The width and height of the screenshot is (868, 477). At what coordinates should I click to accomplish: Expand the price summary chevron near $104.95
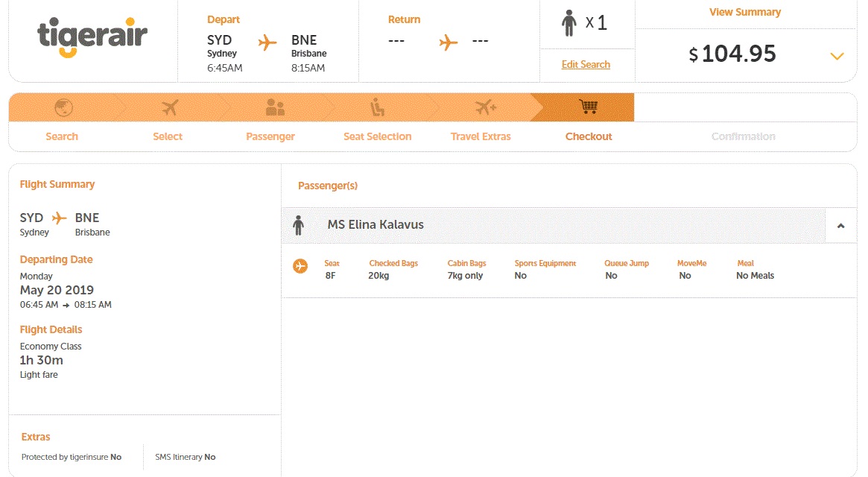(x=837, y=55)
